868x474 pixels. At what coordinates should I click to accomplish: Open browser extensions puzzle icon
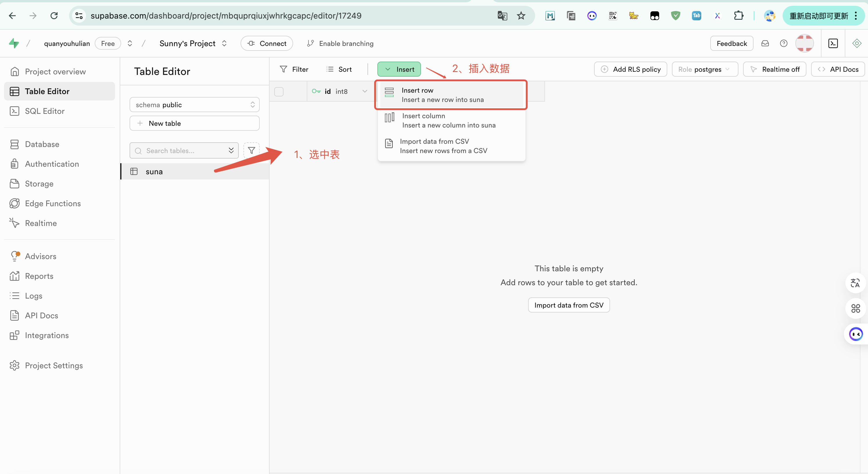click(x=738, y=15)
